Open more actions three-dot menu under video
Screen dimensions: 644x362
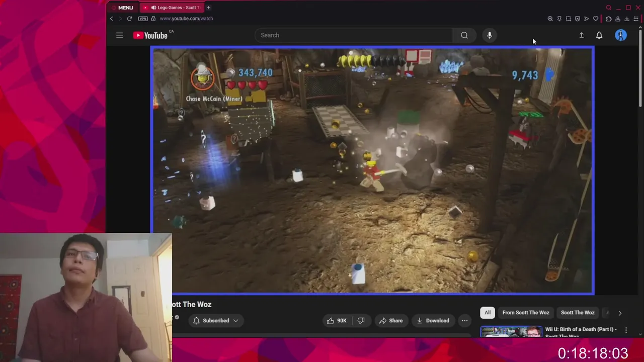465,321
